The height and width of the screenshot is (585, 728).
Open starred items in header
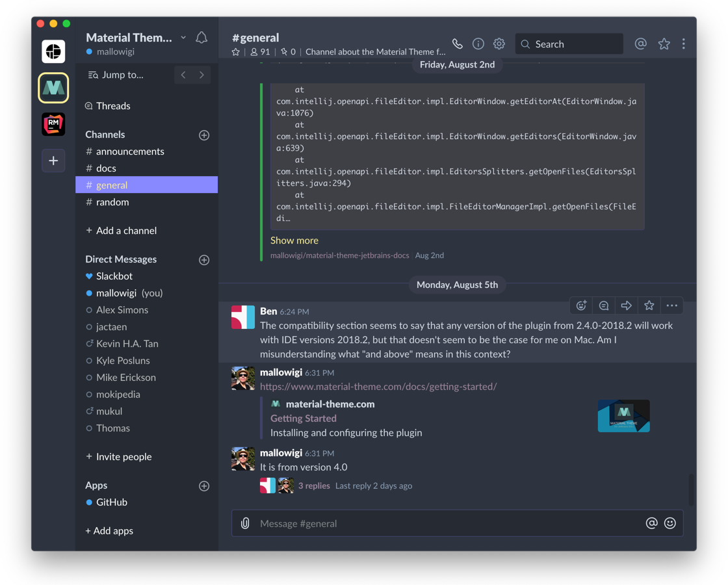tap(664, 44)
